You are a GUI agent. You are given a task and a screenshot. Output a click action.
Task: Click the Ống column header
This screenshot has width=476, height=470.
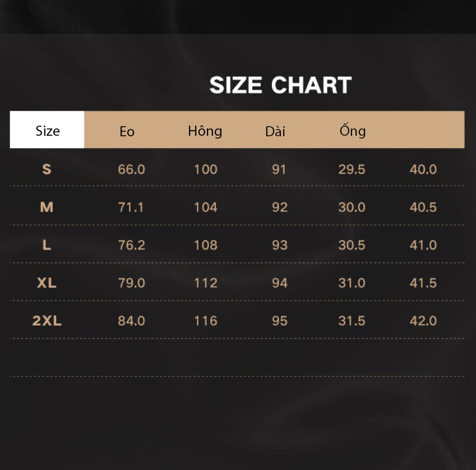353,130
